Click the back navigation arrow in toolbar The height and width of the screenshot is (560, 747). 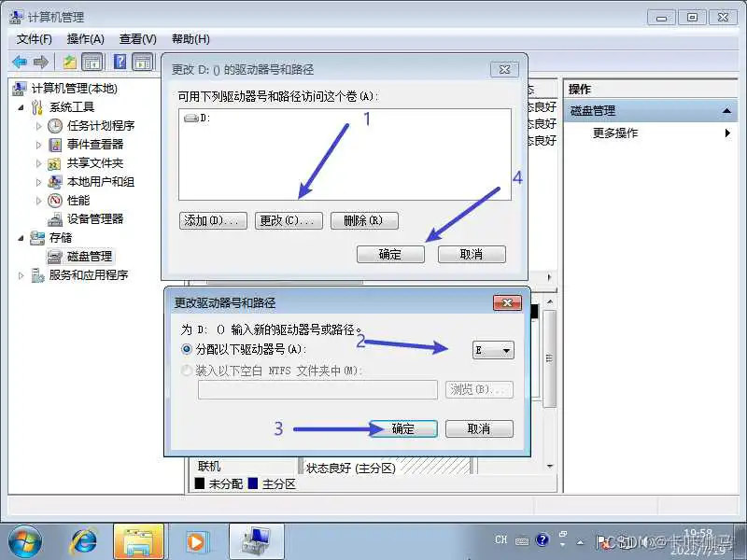point(21,62)
